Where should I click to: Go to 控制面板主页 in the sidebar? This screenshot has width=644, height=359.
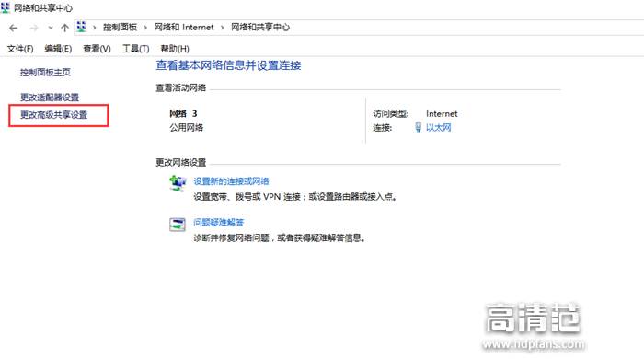[x=45, y=73]
